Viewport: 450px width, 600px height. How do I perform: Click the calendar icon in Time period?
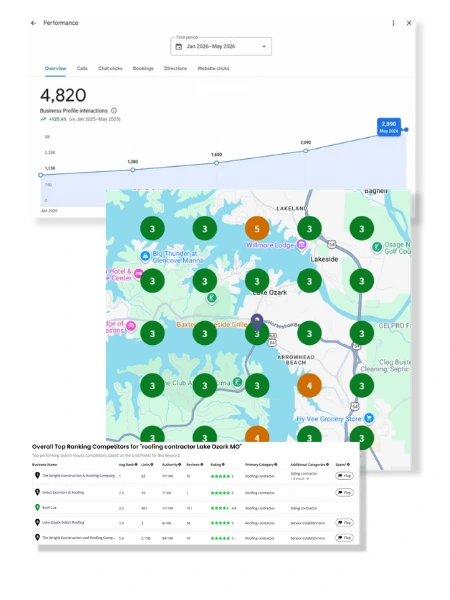pos(178,47)
